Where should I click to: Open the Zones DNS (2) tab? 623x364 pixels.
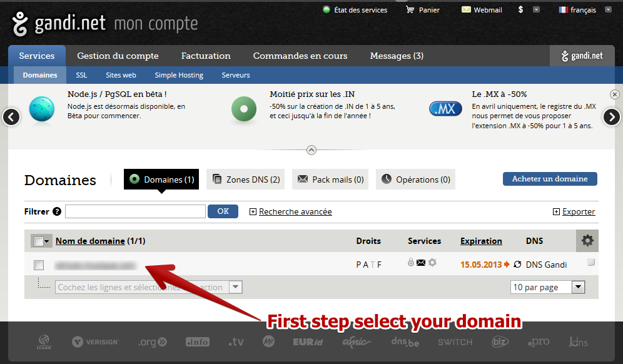[x=245, y=179]
